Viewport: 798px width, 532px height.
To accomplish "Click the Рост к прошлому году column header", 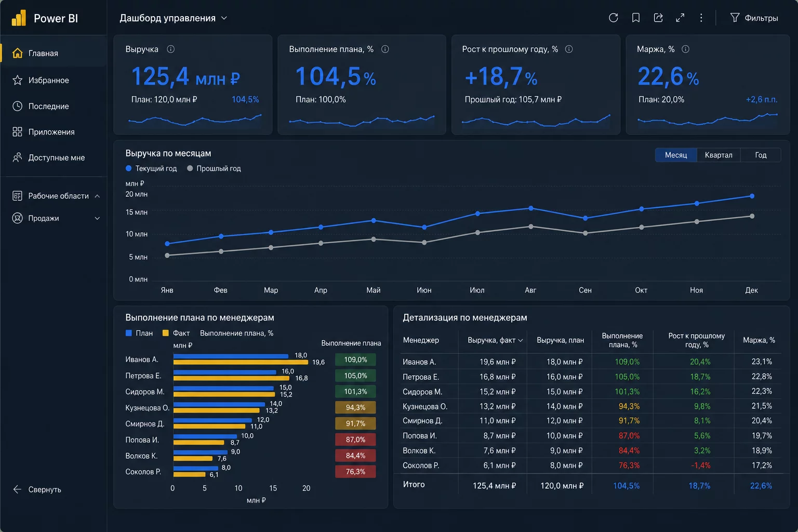I will pos(696,340).
